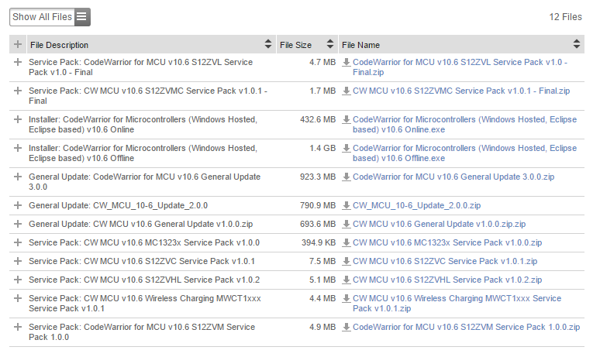Click the 4.7 MB size cell

tap(322, 62)
